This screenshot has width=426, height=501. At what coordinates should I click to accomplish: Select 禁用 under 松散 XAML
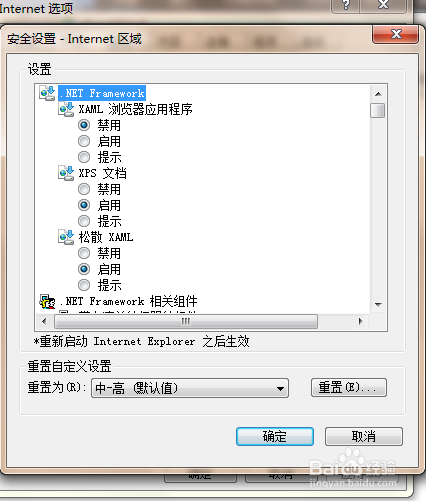tap(84, 253)
